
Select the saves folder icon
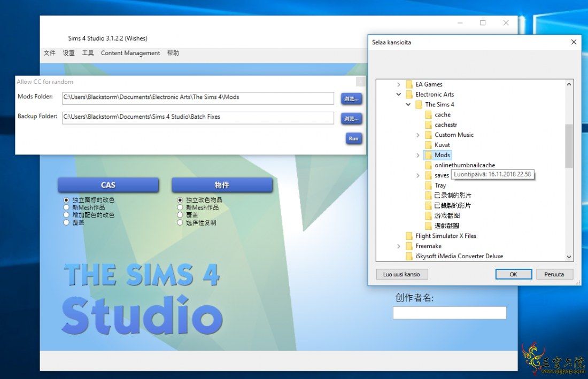(428, 175)
